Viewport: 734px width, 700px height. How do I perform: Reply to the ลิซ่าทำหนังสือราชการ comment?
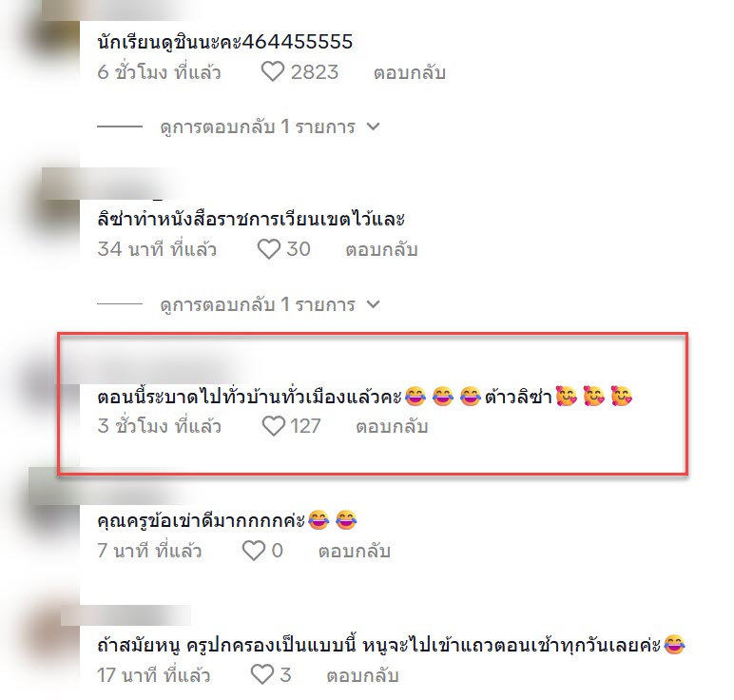tap(381, 249)
